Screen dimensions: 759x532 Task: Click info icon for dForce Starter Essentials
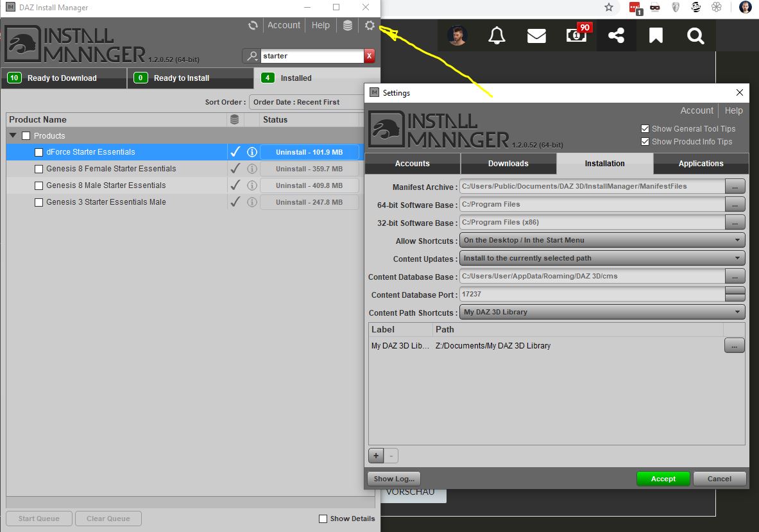pos(252,152)
